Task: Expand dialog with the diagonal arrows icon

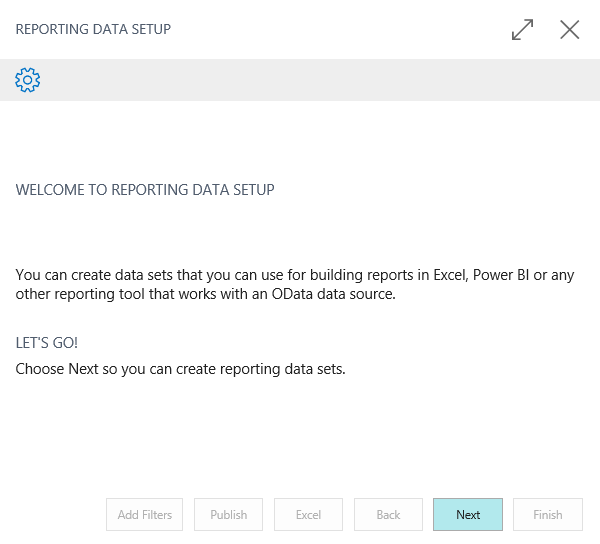Action: 522,29
